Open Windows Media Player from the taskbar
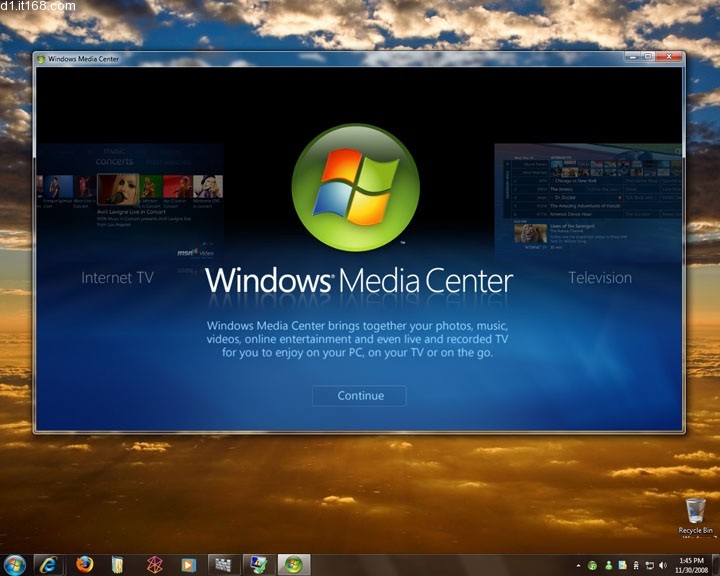 coord(188,565)
